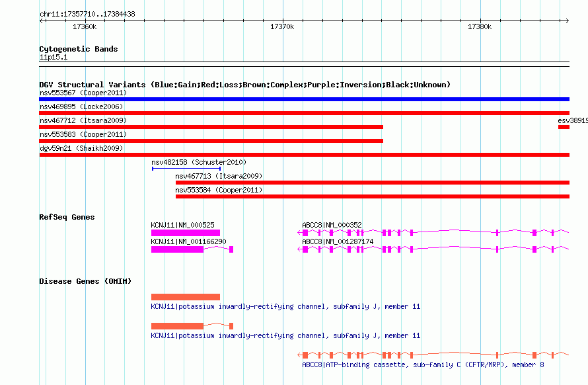Click the dgv59n21 (Shaikh2009) loss bar

pos(304,155)
